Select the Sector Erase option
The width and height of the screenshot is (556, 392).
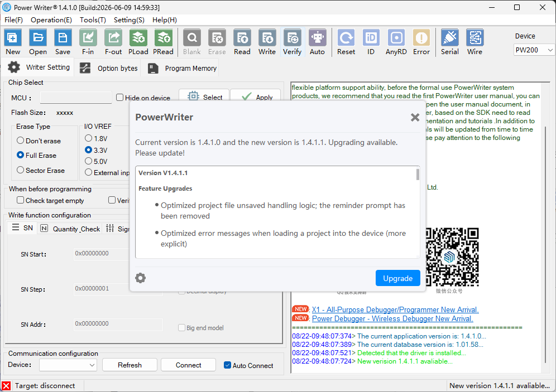pos(21,170)
